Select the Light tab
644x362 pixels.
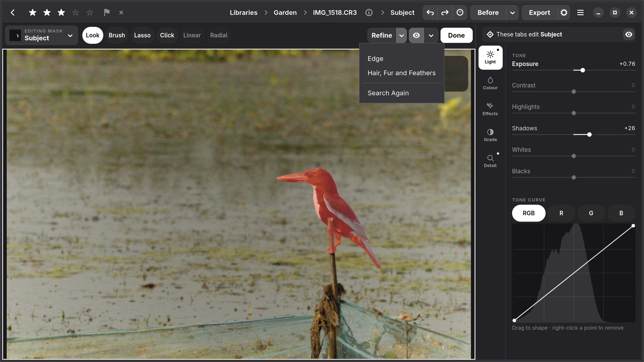point(490,58)
